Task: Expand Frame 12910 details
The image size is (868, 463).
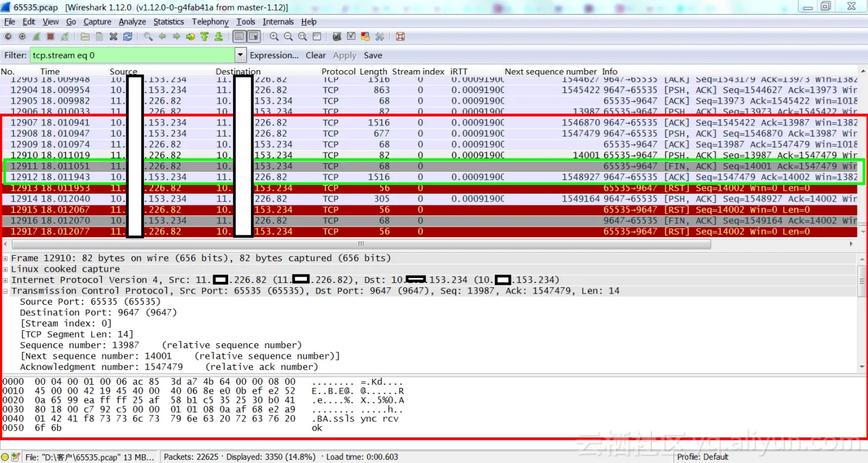Action: click(x=6, y=258)
